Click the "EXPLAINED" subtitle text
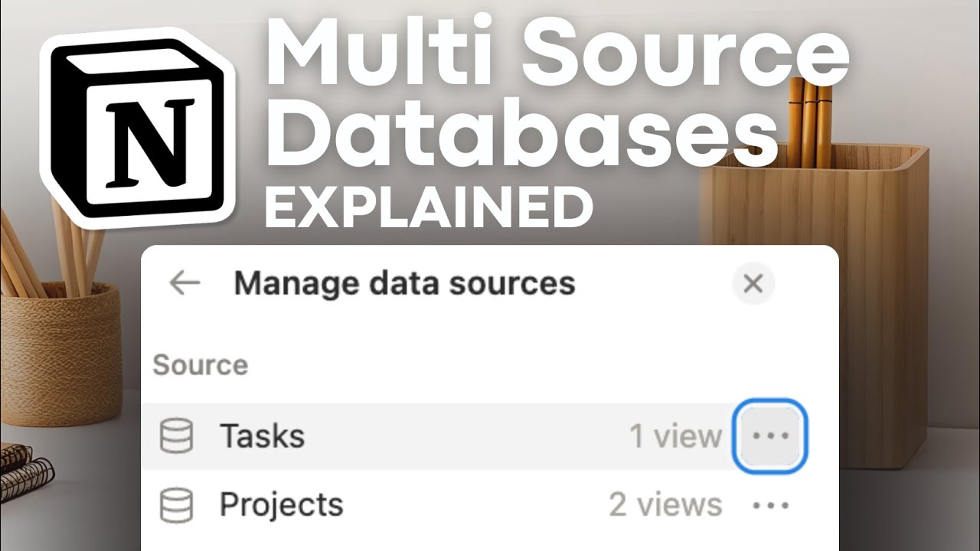This screenshot has height=551, width=980. [430, 206]
